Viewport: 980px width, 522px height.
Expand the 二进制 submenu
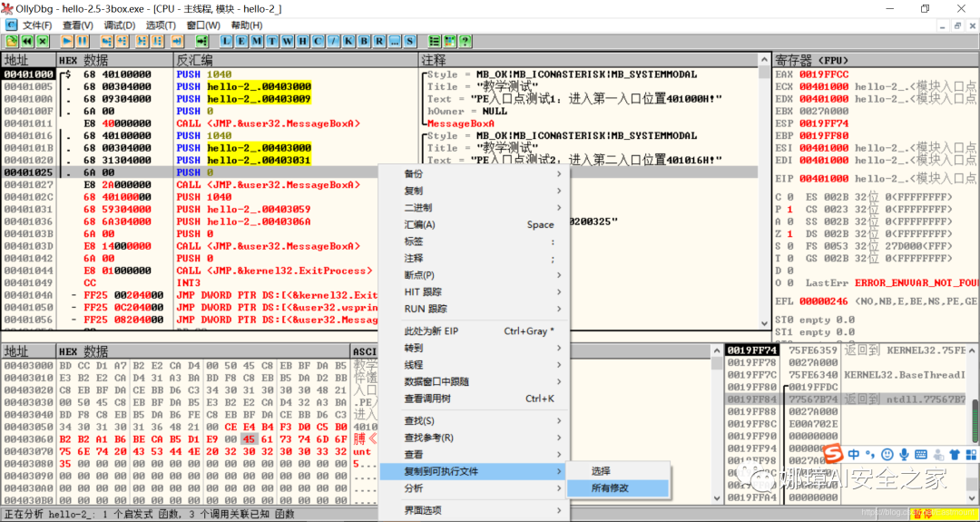(x=475, y=207)
